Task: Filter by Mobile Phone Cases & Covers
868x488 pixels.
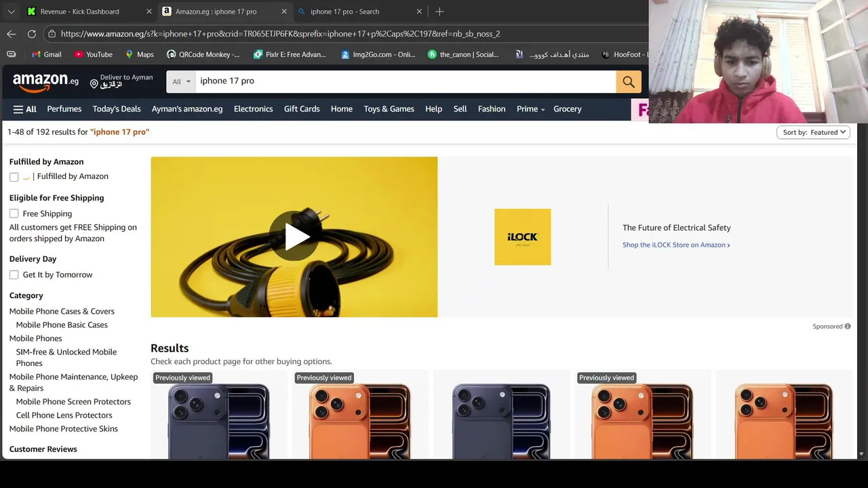Action: click(62, 312)
